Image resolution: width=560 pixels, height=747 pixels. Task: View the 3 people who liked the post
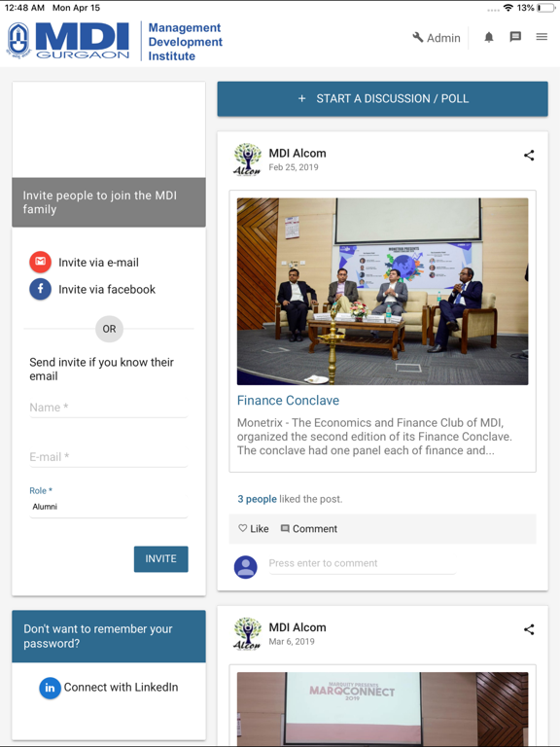[257, 499]
